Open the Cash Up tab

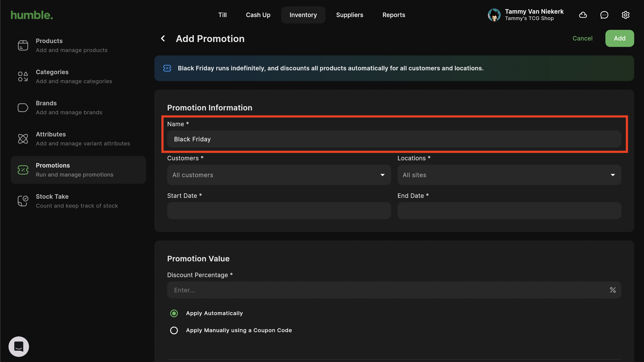click(x=258, y=15)
